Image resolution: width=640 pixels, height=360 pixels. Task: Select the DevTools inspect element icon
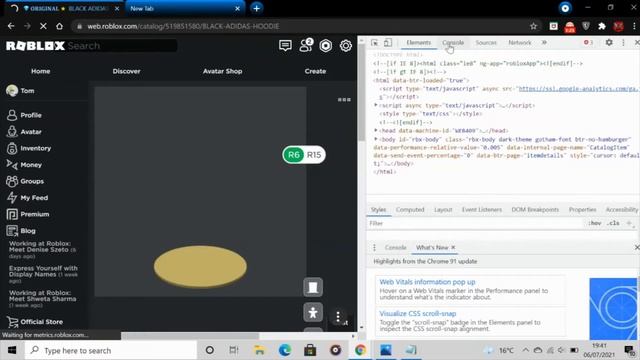(375, 42)
